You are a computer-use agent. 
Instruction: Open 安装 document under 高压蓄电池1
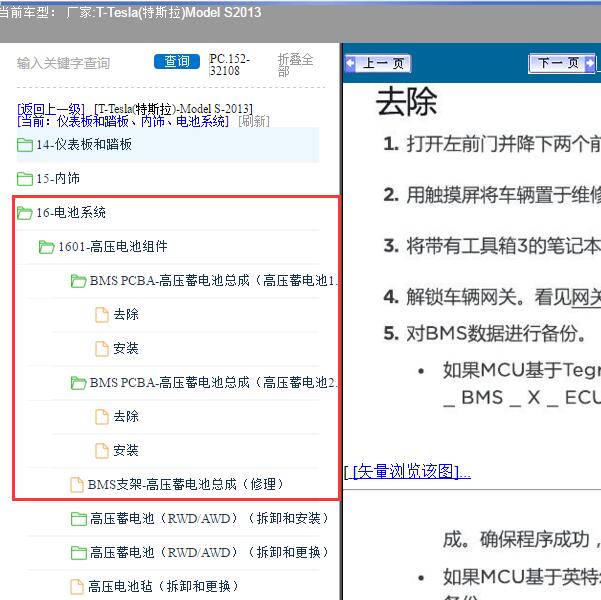point(126,348)
